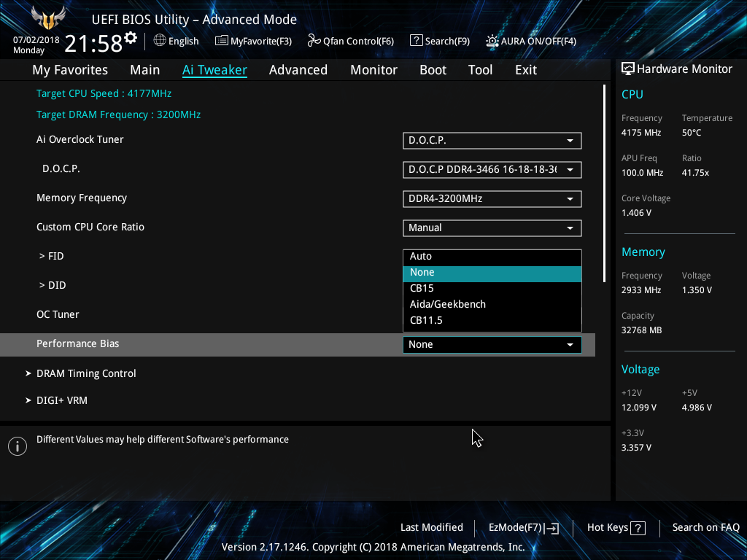Click Target DRAM Frequency : 3200MHz text
The image size is (747, 560).
tap(118, 114)
